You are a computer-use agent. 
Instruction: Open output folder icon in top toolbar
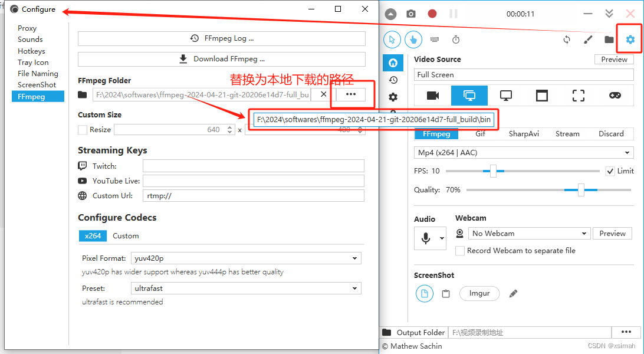coord(609,40)
